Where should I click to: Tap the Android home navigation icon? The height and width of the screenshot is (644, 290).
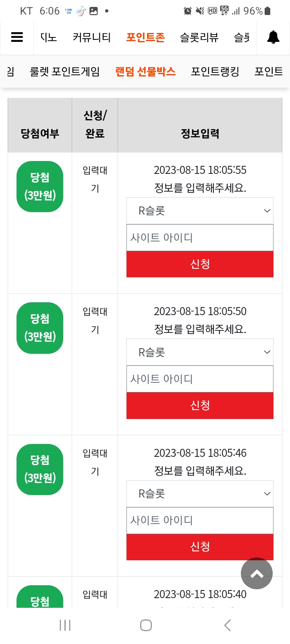tap(146, 625)
